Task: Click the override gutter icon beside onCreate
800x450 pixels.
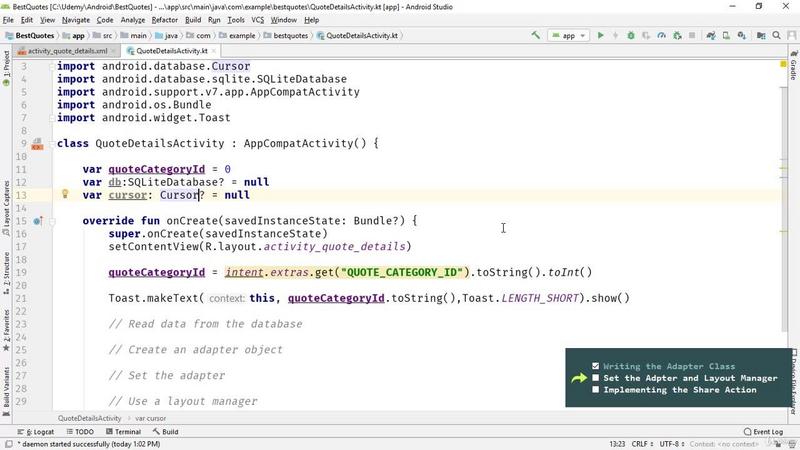Action: coord(38,221)
